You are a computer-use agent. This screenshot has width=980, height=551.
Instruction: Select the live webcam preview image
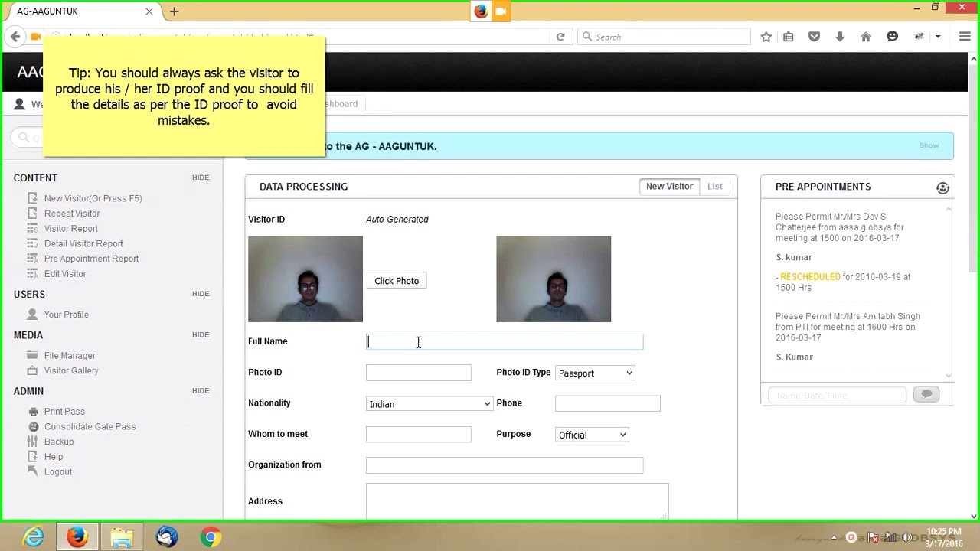tap(305, 279)
